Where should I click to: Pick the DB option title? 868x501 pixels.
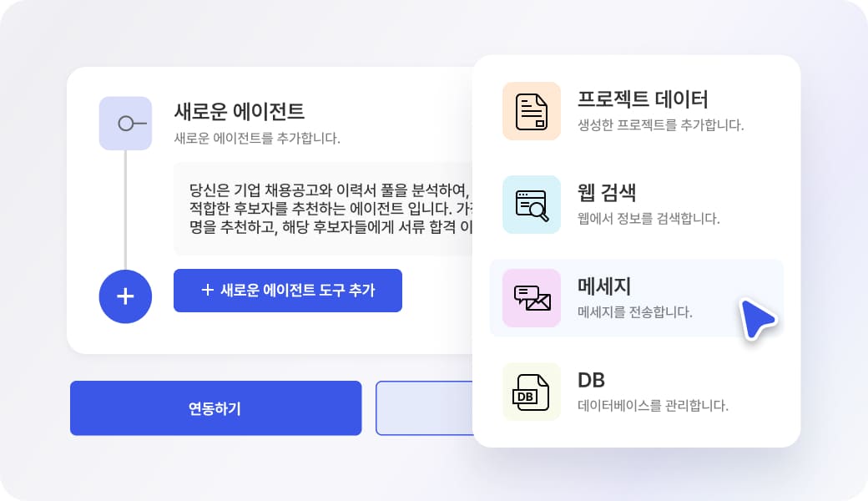point(591,380)
